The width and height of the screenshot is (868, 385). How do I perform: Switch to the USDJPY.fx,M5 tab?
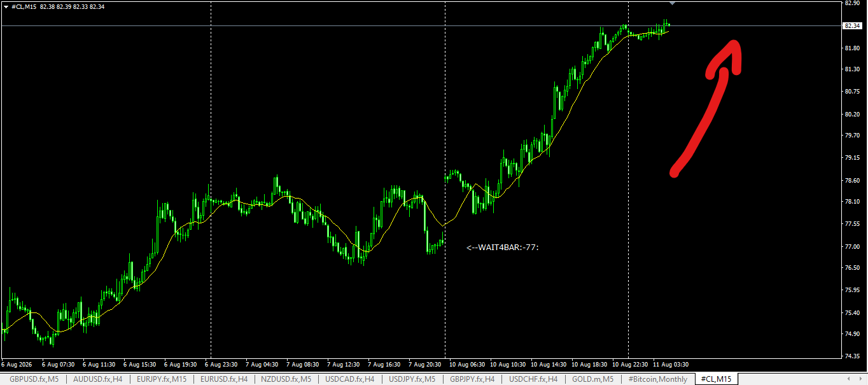[412, 379]
